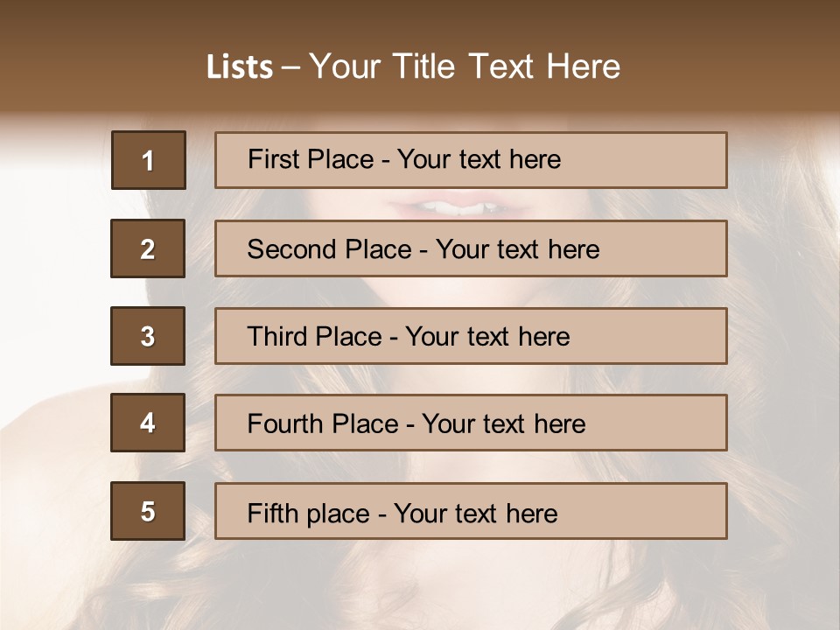Click the bold word Lists in title

click(240, 66)
